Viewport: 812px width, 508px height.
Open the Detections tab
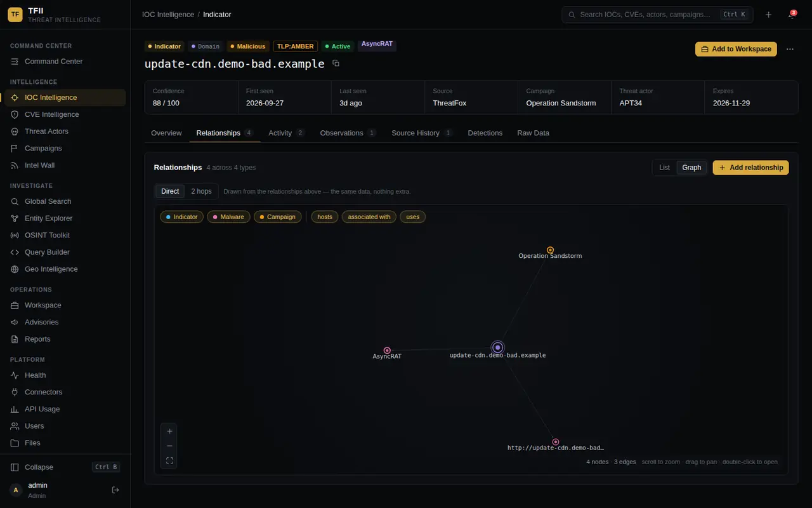tap(485, 133)
